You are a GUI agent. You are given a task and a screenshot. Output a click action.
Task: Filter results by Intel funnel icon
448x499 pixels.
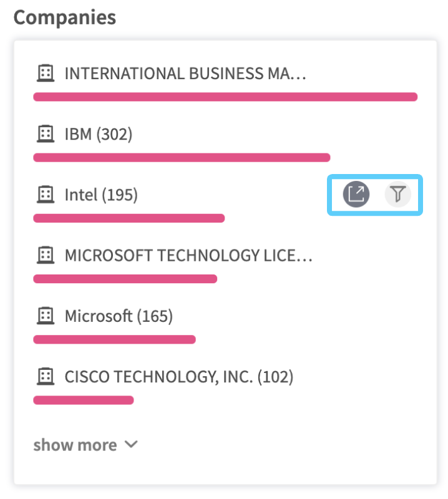[x=397, y=195]
